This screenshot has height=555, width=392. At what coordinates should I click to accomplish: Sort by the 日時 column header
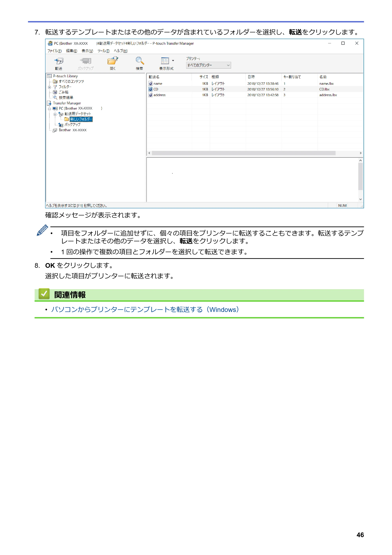(x=264, y=77)
